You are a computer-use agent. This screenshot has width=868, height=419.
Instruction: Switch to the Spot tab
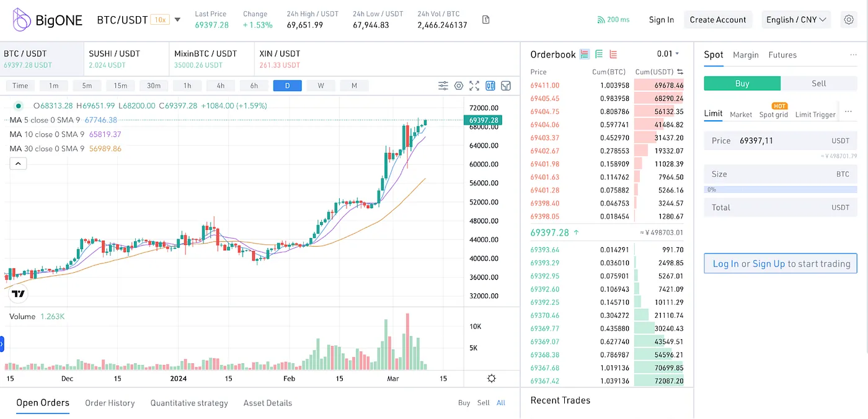click(x=714, y=55)
